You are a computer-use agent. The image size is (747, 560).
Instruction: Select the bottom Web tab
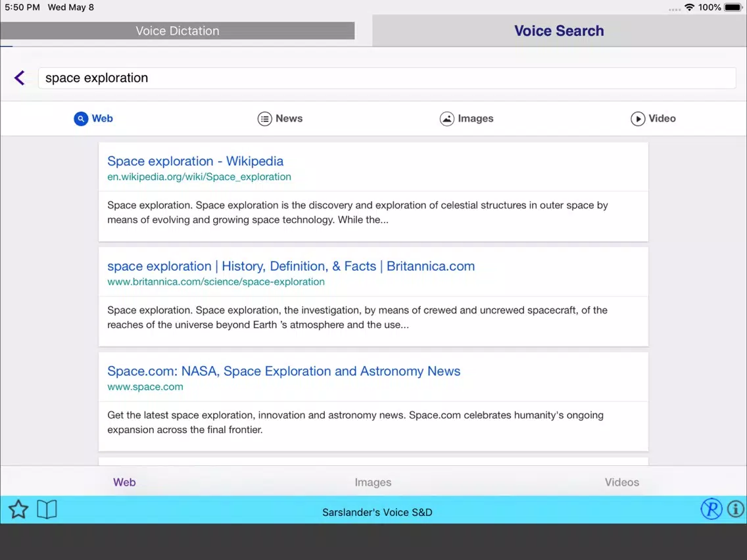124,482
